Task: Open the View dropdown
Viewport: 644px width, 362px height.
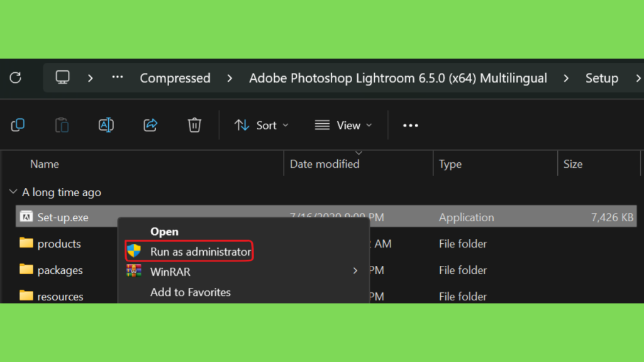Action: (x=343, y=125)
